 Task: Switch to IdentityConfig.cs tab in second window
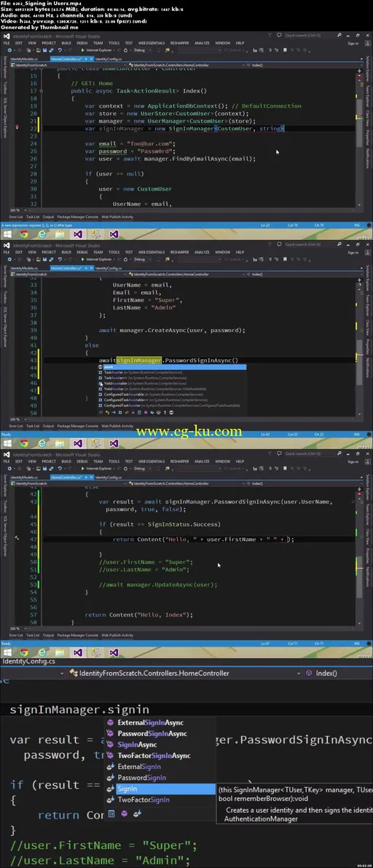109,267
